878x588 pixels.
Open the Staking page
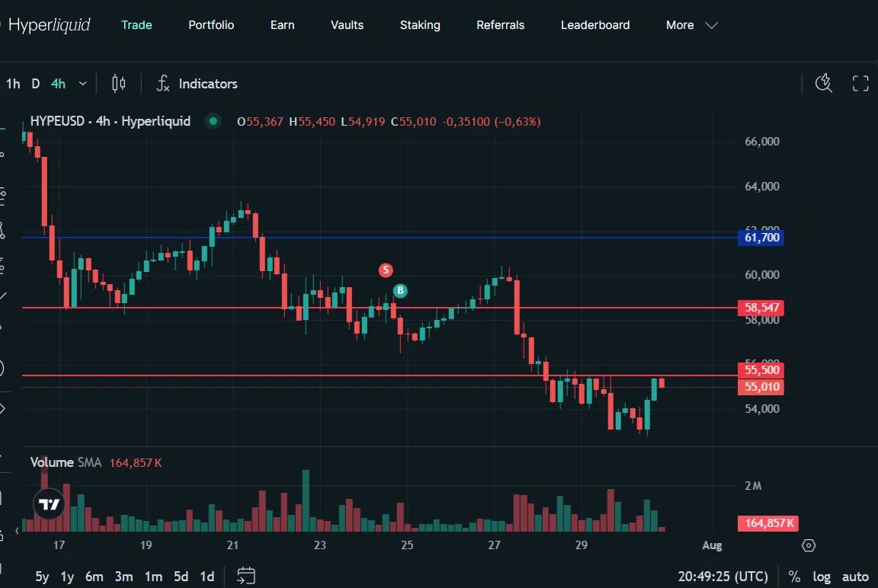click(420, 25)
